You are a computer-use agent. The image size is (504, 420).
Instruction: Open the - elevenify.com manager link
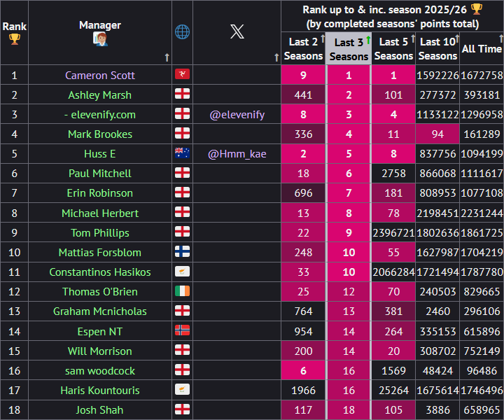(x=100, y=115)
